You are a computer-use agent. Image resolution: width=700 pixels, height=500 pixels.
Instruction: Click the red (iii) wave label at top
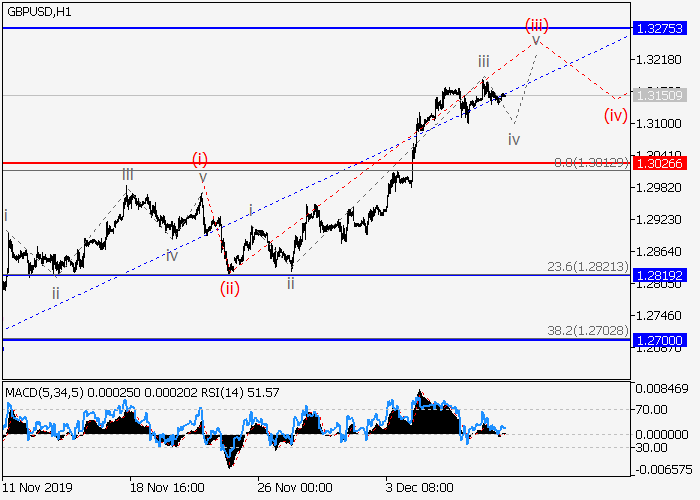coord(537,23)
